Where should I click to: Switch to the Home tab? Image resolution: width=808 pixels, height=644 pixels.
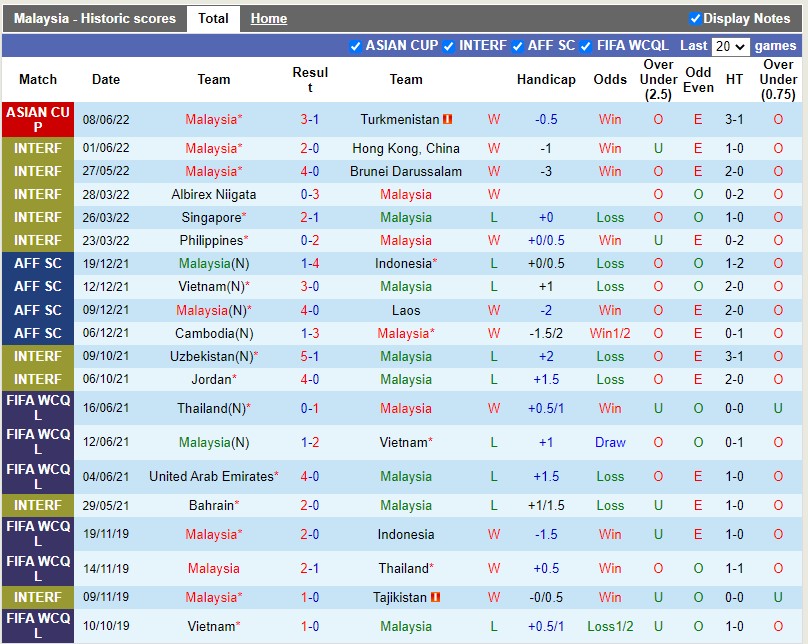(x=268, y=18)
